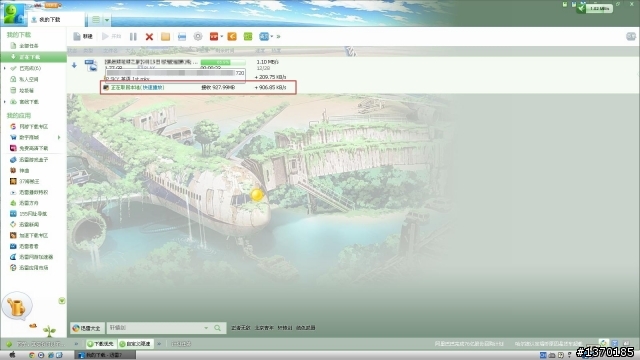Open the pink-icon free HD download app

point(29,148)
